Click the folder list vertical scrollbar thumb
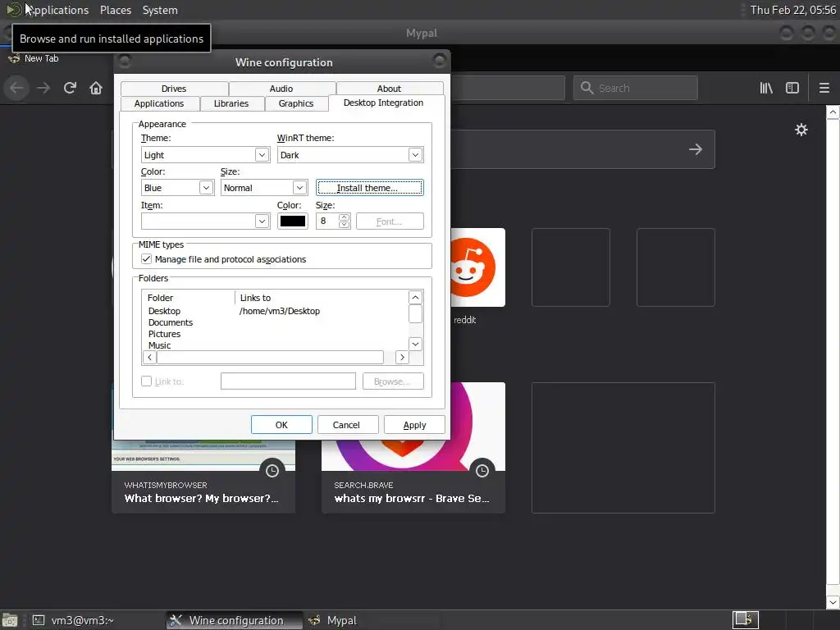 click(x=415, y=314)
